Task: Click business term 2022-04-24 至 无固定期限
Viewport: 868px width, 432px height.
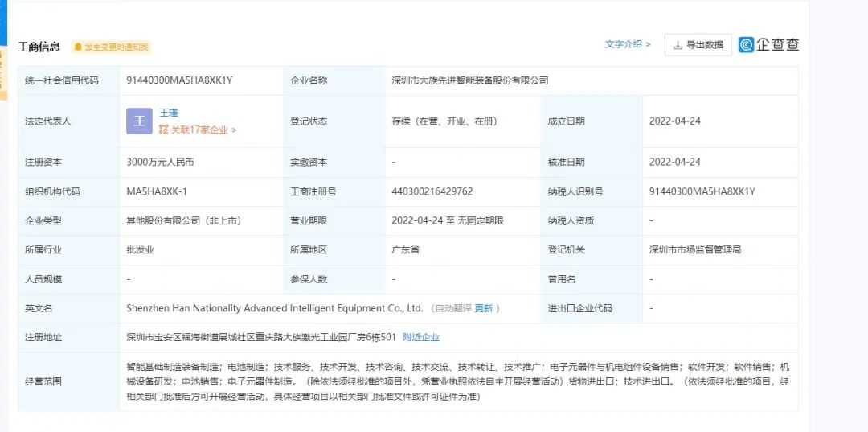Action: tap(448, 220)
